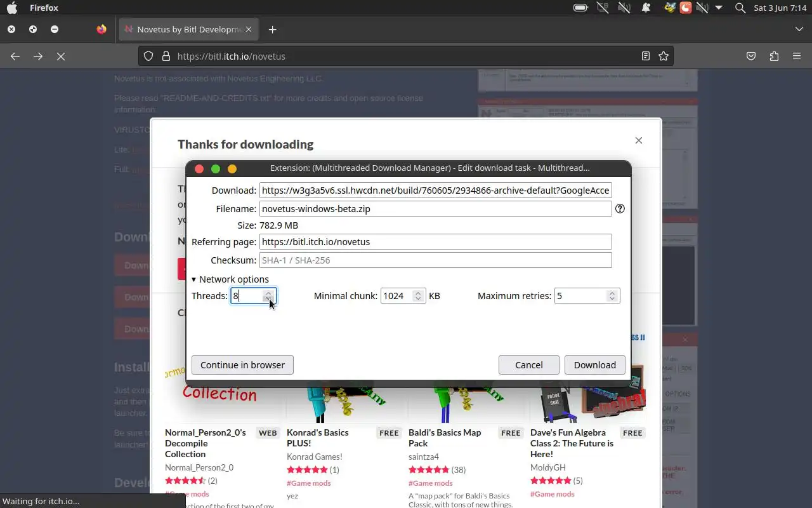
Task: Click the Download button in the dialog
Action: coord(595,364)
